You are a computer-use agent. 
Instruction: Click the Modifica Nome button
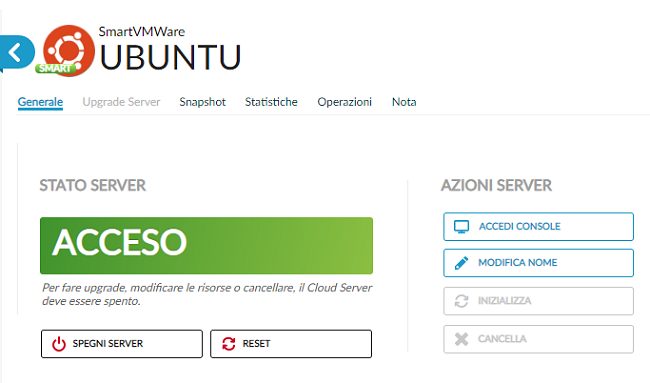tap(538, 263)
